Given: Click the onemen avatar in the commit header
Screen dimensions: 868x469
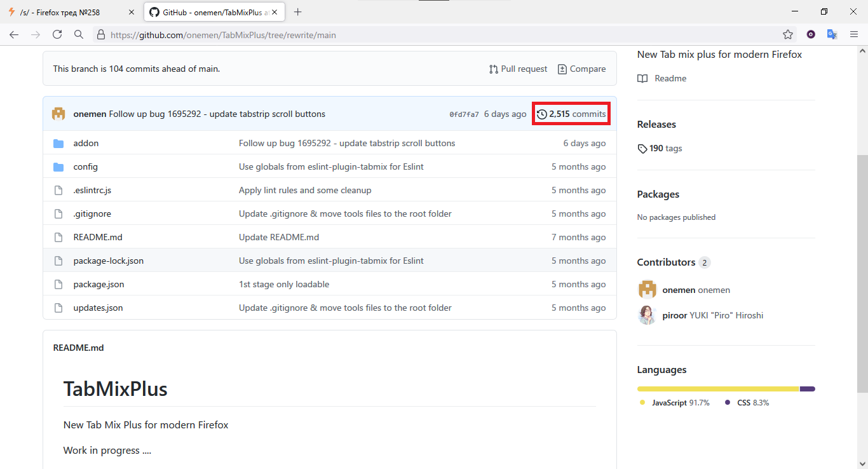Looking at the screenshot, I should pos(58,114).
